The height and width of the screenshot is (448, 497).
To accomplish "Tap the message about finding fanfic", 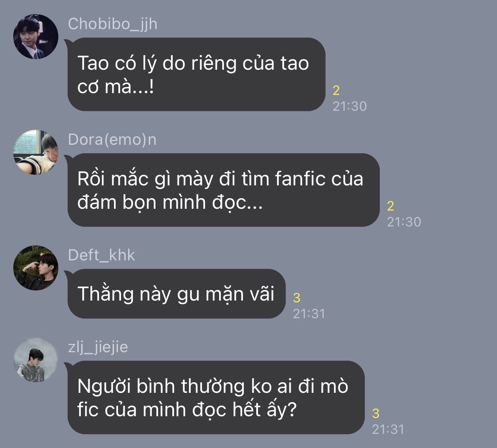I will pyautogui.click(x=224, y=190).
